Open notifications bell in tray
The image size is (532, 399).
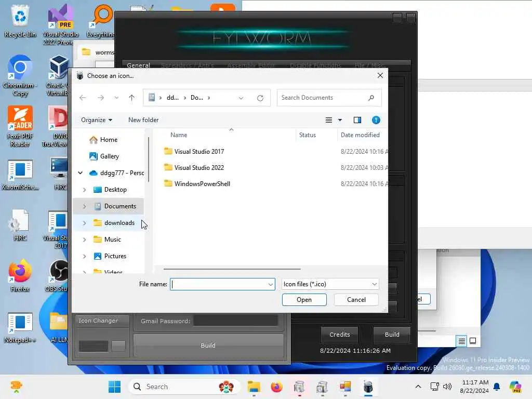(497, 387)
